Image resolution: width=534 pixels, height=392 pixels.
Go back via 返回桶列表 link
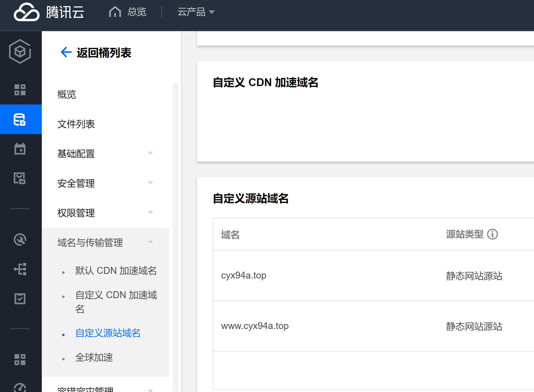[x=104, y=53]
